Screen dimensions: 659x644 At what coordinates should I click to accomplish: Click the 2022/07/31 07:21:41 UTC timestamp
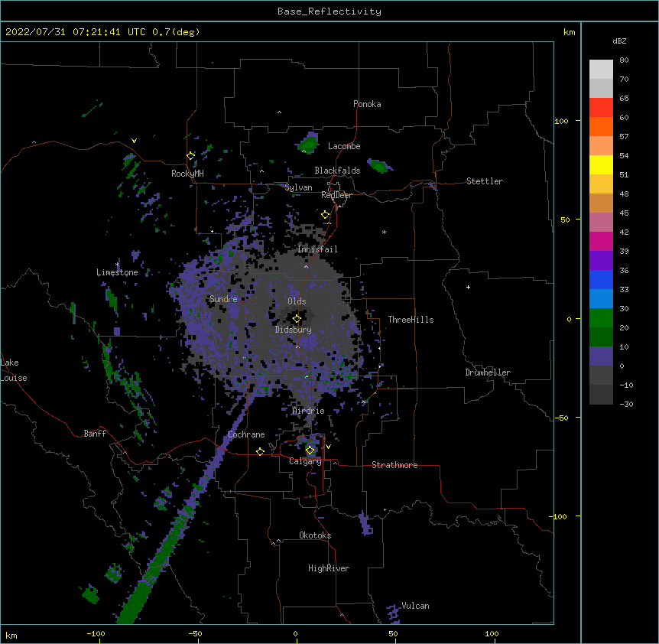tap(76, 32)
